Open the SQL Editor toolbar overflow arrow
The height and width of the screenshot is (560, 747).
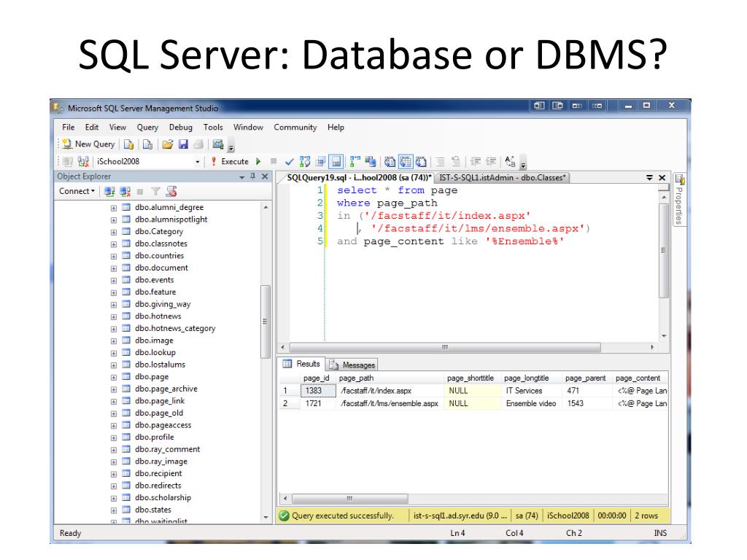tap(523, 165)
